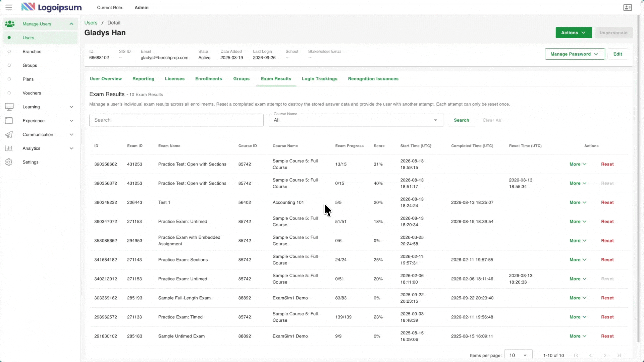The image size is (644, 362).
Task: Open the hamburger navigation menu
Action: [9, 7]
